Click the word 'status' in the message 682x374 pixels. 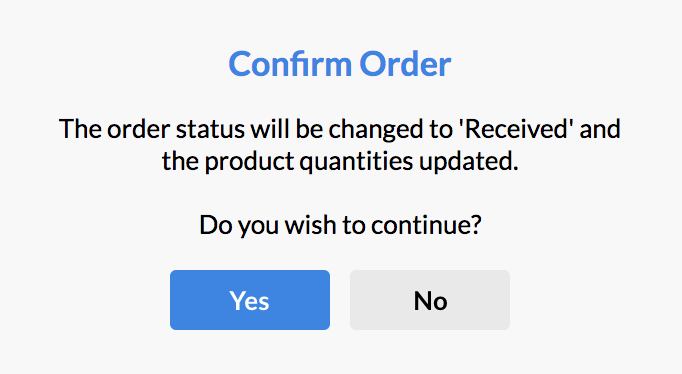[x=210, y=129]
